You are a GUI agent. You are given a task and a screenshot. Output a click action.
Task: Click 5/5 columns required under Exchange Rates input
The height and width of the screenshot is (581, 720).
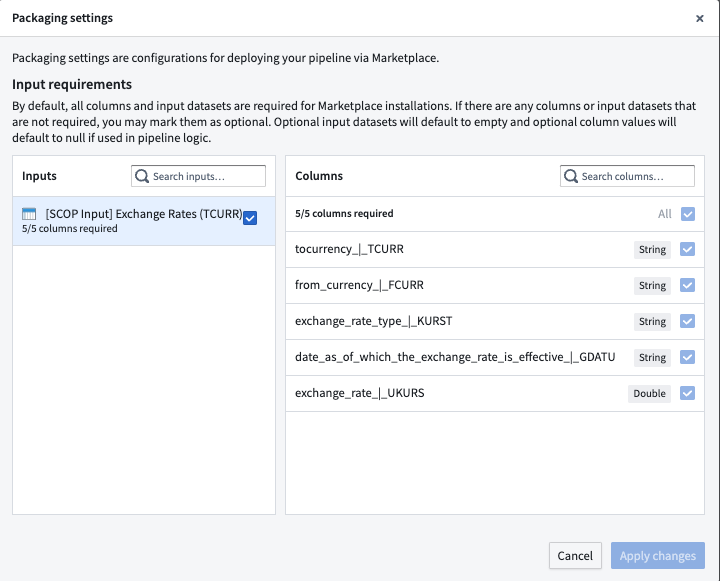[x=70, y=229]
